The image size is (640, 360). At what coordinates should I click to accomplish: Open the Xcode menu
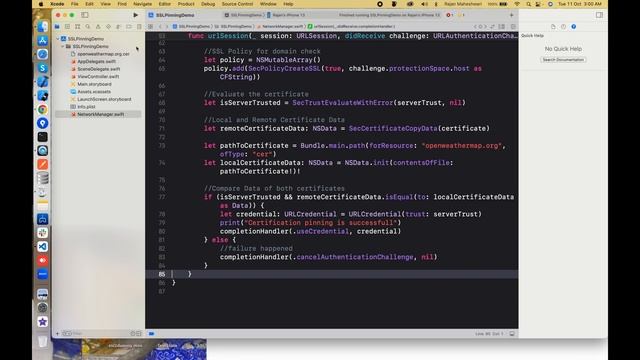pyautogui.click(x=57, y=4)
